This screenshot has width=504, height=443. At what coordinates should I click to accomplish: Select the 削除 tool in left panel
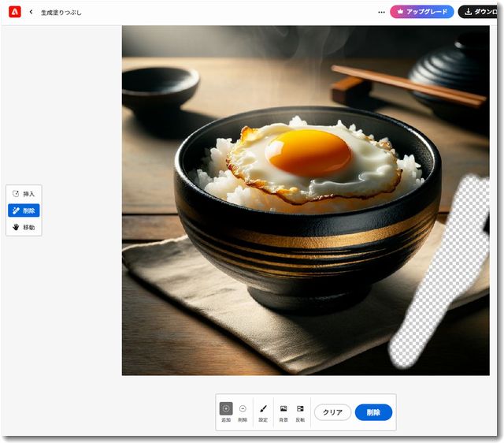24,210
